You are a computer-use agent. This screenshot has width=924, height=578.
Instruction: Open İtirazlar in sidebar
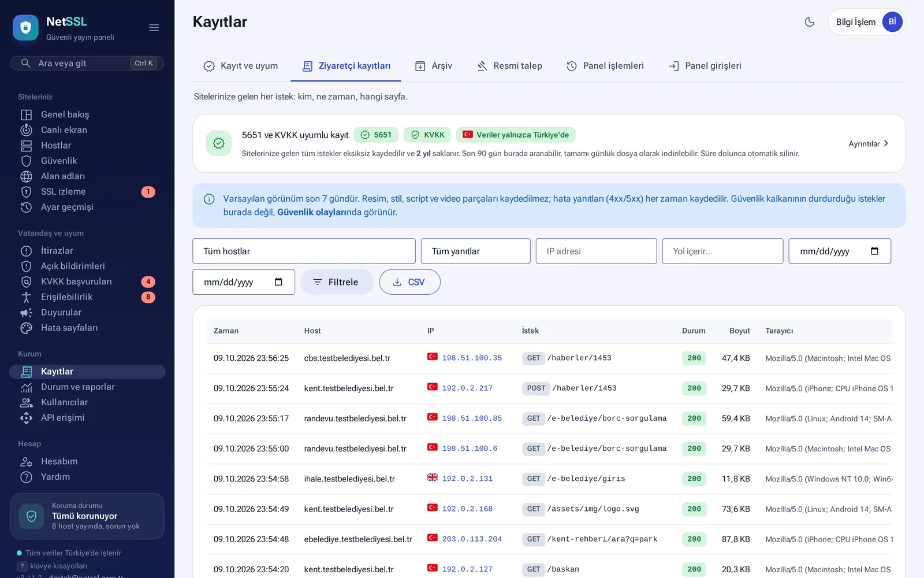tap(87, 251)
